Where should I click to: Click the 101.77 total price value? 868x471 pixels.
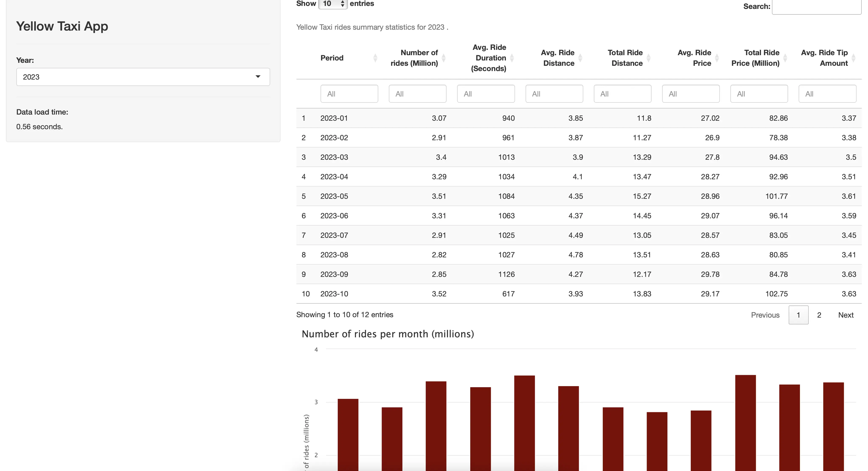pos(776,196)
